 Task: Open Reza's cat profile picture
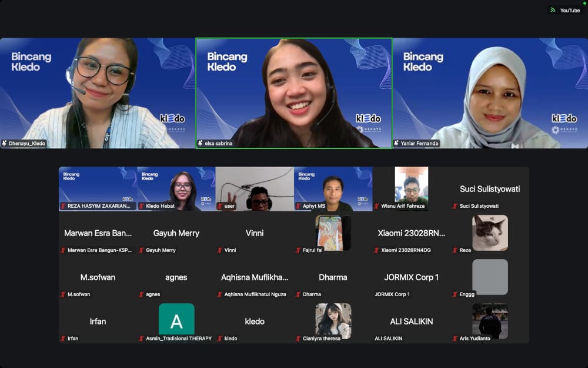pos(490,233)
